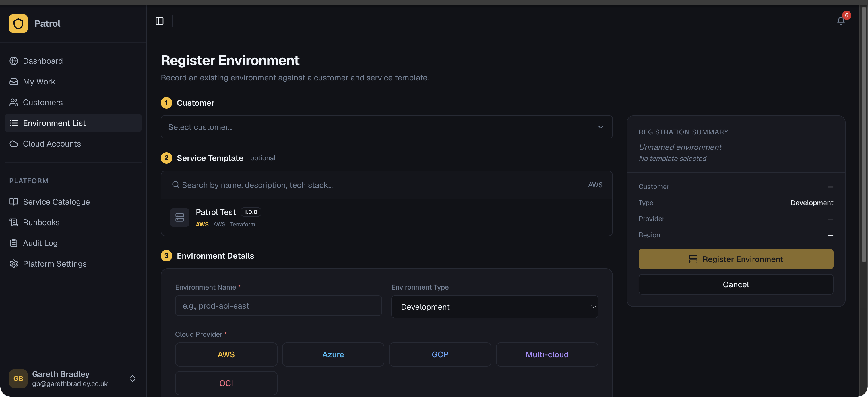Choose AWS cloud provider
Screen dimensions: 868x397
coord(226,354)
